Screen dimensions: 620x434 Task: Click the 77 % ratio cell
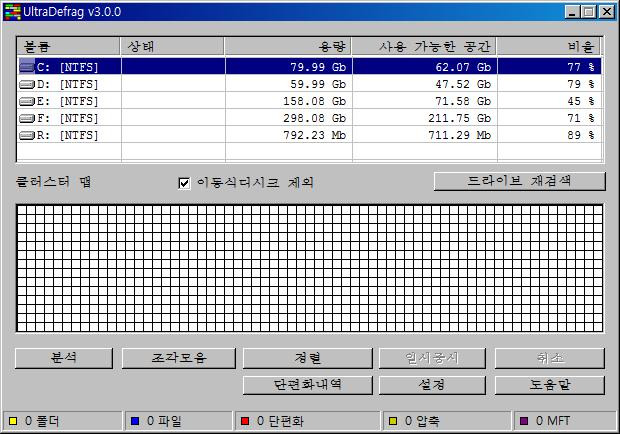(550, 67)
